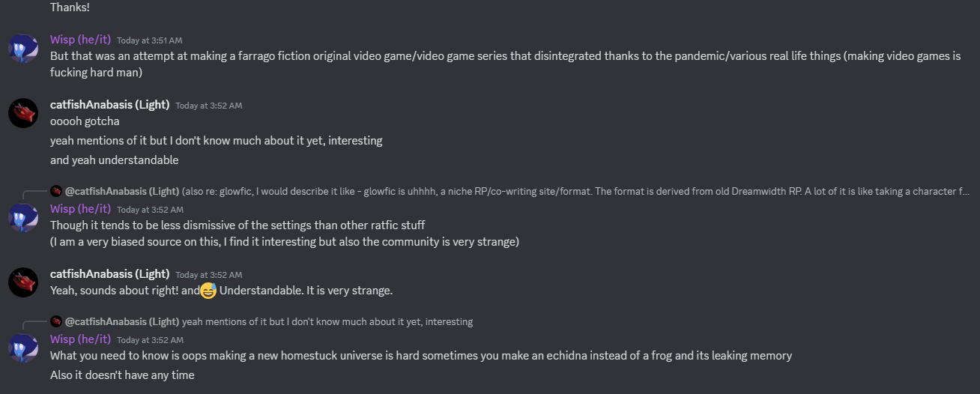The image size is (980, 394).
Task: Click the timestamp beside catfishAnabasis's "ooooh gotcha" message
Action: pos(208,106)
